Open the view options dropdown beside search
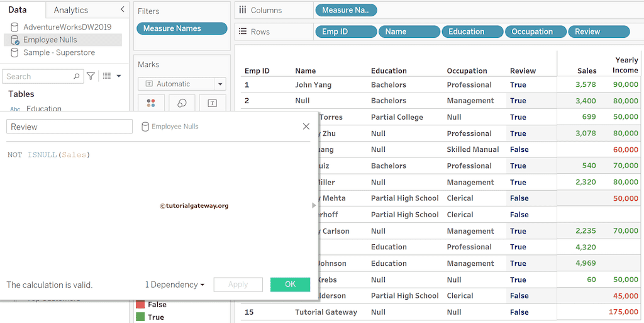The width and height of the screenshot is (644, 323). 112,76
